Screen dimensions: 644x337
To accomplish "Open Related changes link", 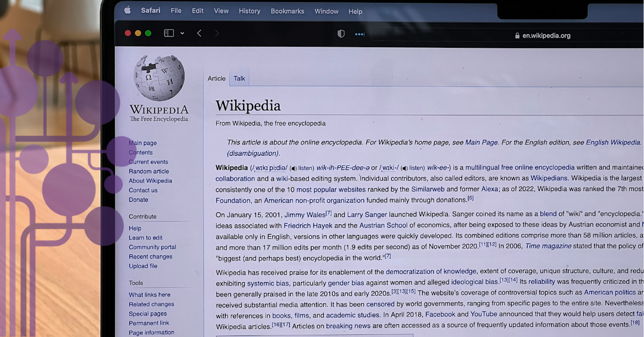I will pyautogui.click(x=151, y=304).
